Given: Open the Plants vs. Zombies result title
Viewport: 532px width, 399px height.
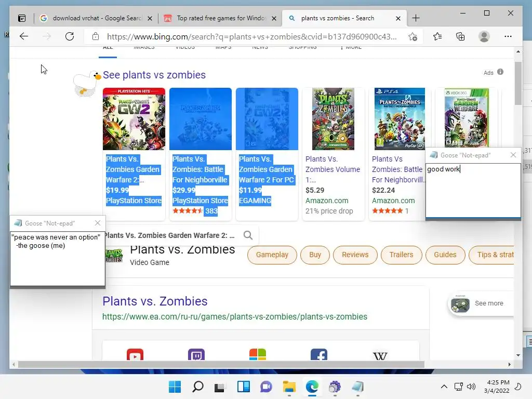Looking at the screenshot, I should 155,301.
